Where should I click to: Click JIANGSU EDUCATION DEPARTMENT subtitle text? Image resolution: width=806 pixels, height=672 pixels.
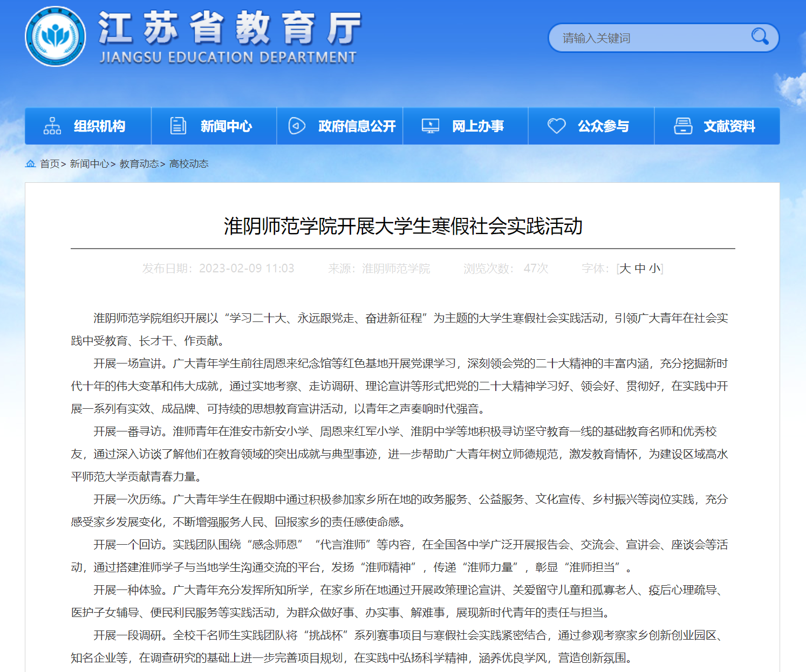tap(228, 57)
